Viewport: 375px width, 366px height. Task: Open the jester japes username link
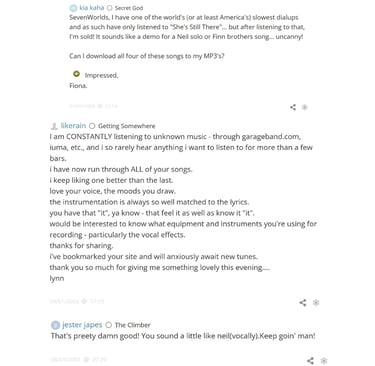pos(82,325)
